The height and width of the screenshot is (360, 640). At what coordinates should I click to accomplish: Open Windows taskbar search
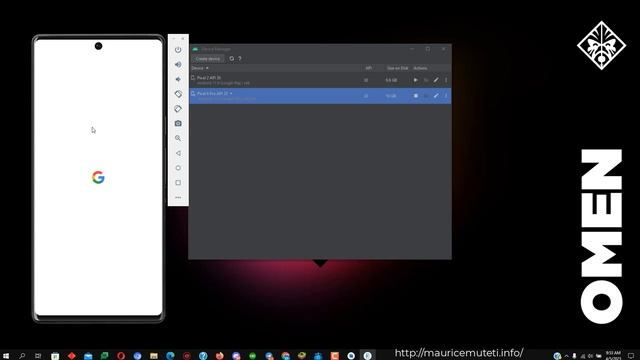pyautogui.click(x=22, y=356)
